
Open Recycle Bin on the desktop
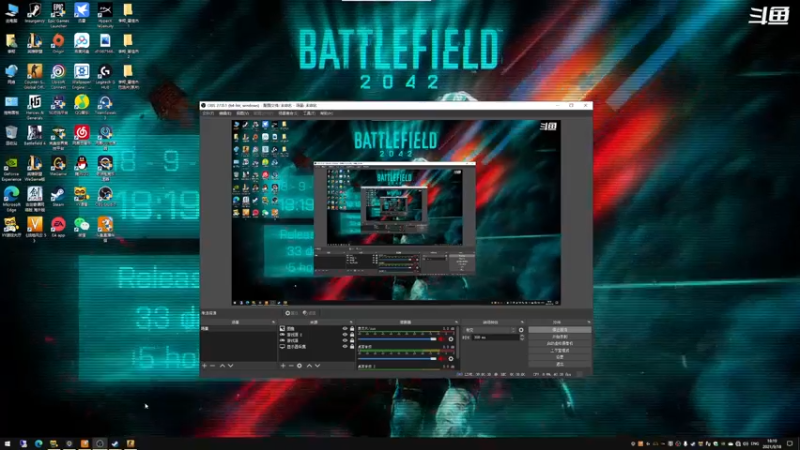coord(11,136)
